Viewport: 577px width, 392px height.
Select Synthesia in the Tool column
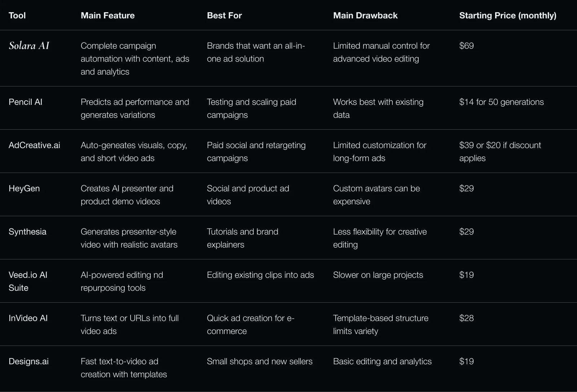pyautogui.click(x=27, y=232)
